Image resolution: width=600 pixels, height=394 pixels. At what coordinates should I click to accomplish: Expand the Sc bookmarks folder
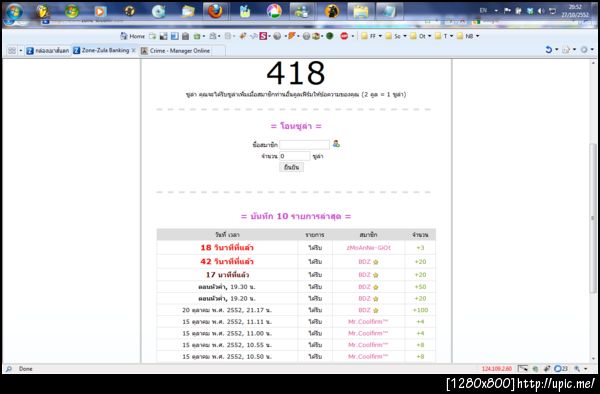click(396, 36)
